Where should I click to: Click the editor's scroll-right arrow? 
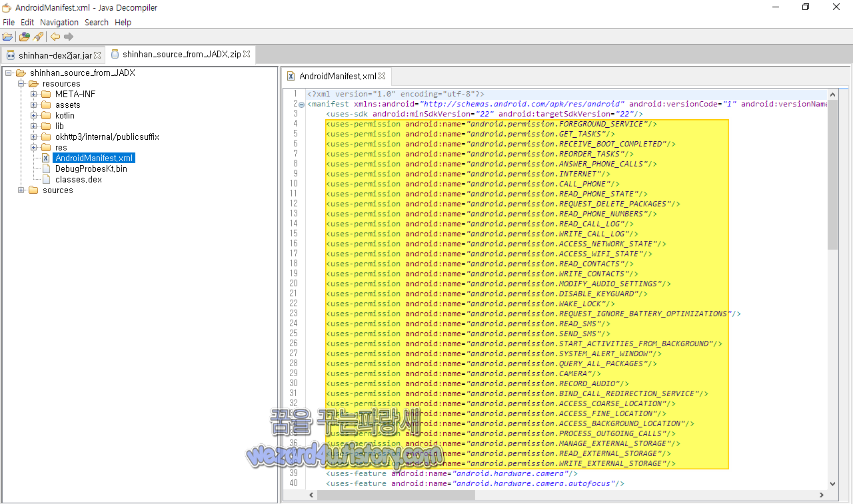[x=823, y=495]
